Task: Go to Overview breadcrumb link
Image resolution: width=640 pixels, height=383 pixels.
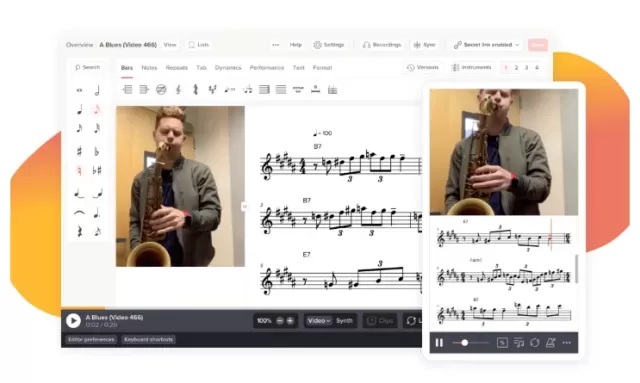Action: click(80, 45)
